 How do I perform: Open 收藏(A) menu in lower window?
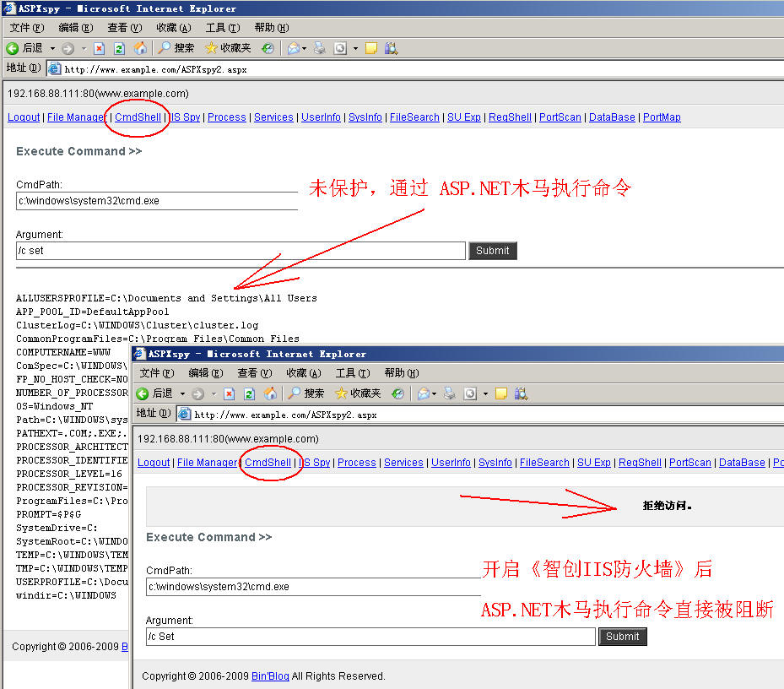304,372
